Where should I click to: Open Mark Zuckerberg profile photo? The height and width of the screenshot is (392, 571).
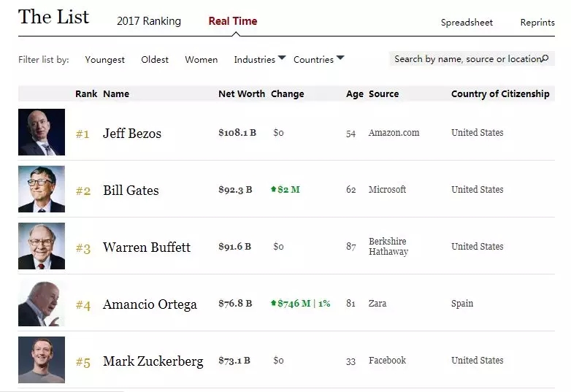[42, 360]
